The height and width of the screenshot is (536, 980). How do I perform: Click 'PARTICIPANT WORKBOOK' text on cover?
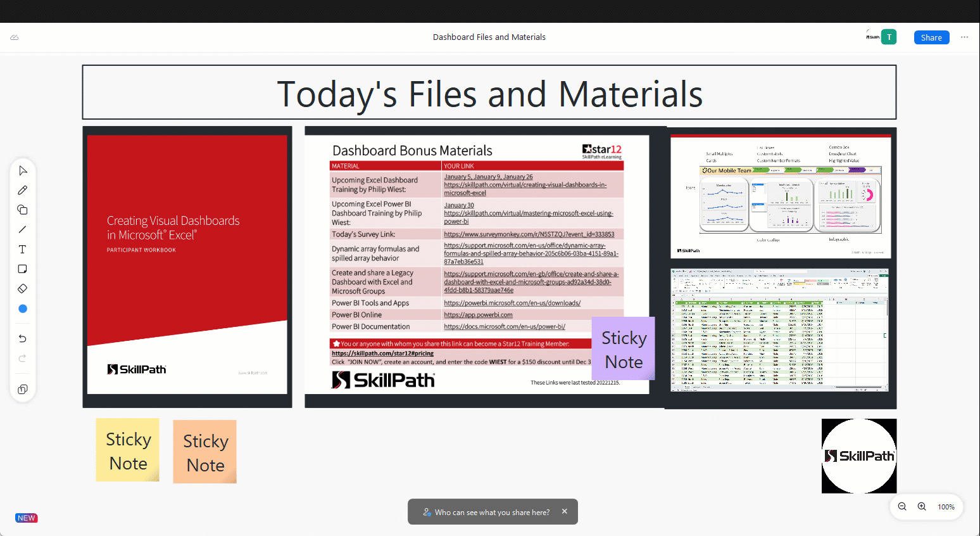pos(141,250)
